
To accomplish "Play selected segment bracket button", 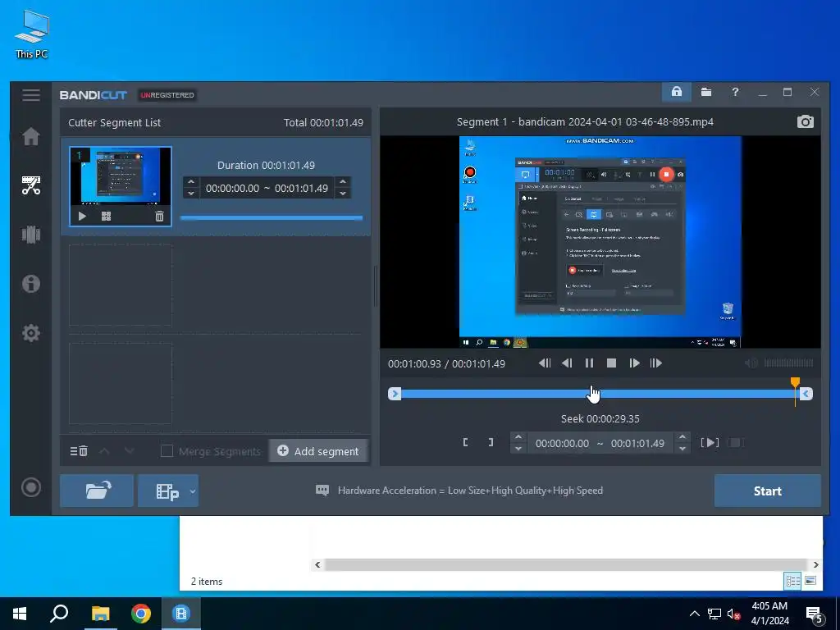I will 710,442.
